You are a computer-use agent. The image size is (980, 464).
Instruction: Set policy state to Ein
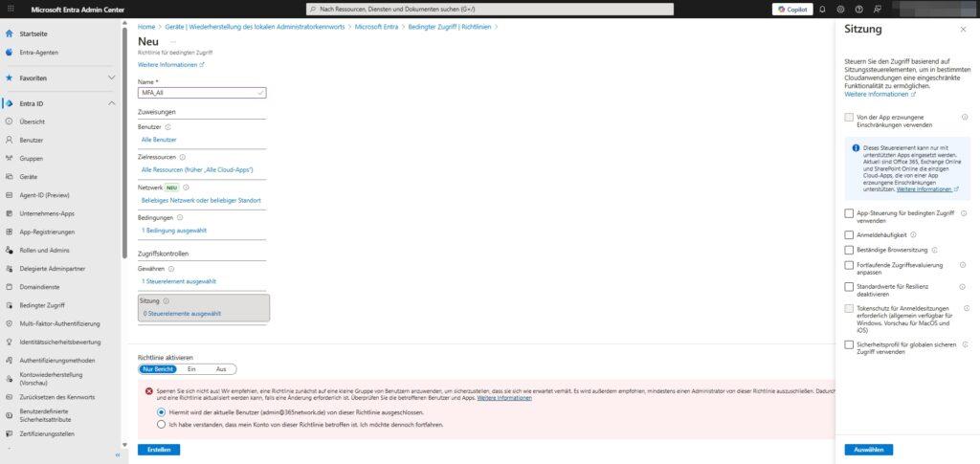pos(191,369)
